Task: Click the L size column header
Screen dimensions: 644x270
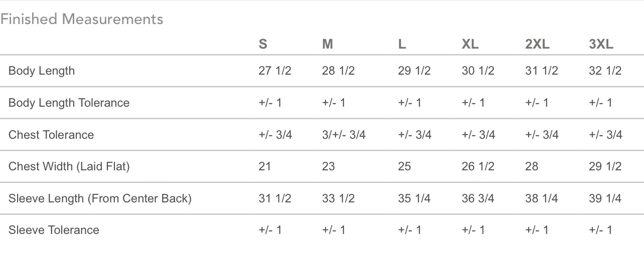Action: [402, 44]
